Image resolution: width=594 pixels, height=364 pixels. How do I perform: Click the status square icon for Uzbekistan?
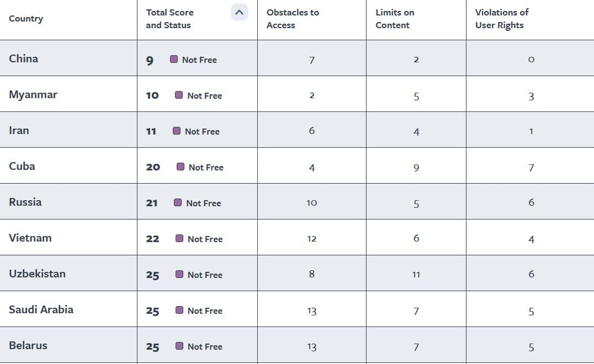coord(179,274)
